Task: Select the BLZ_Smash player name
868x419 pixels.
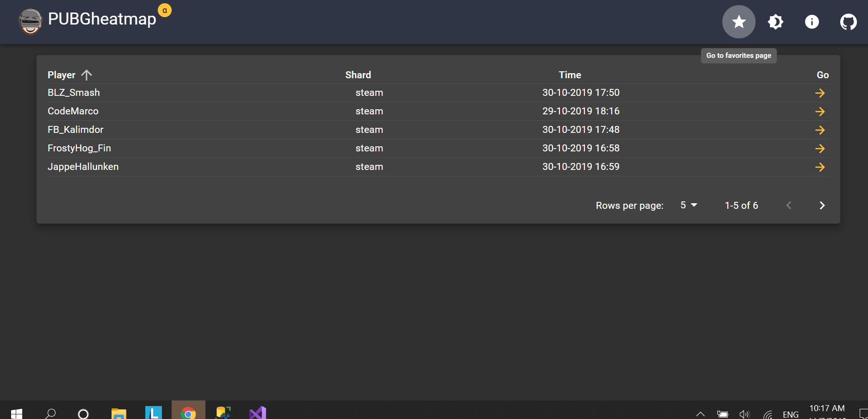Action: click(74, 93)
